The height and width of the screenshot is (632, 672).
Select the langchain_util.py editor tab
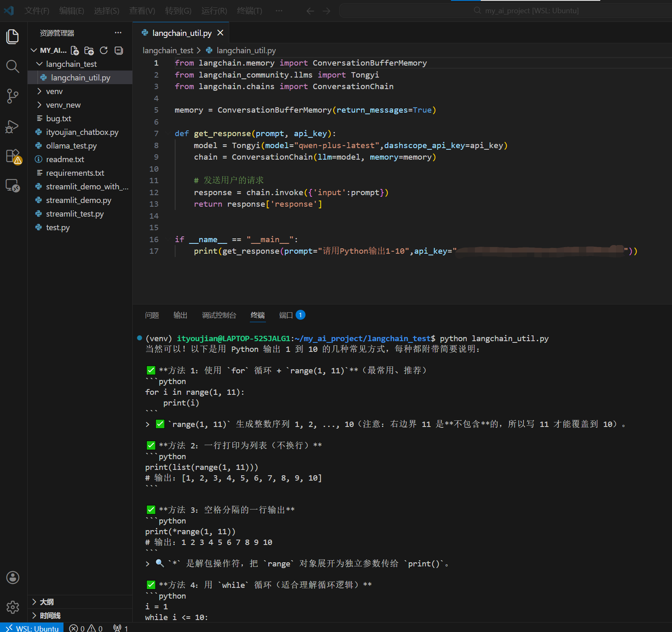(x=181, y=33)
